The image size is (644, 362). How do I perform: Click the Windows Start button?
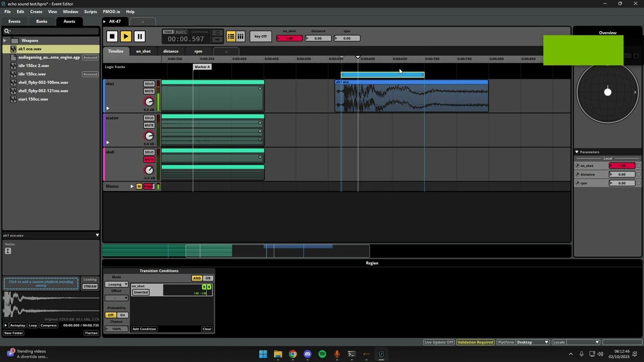click(263, 354)
